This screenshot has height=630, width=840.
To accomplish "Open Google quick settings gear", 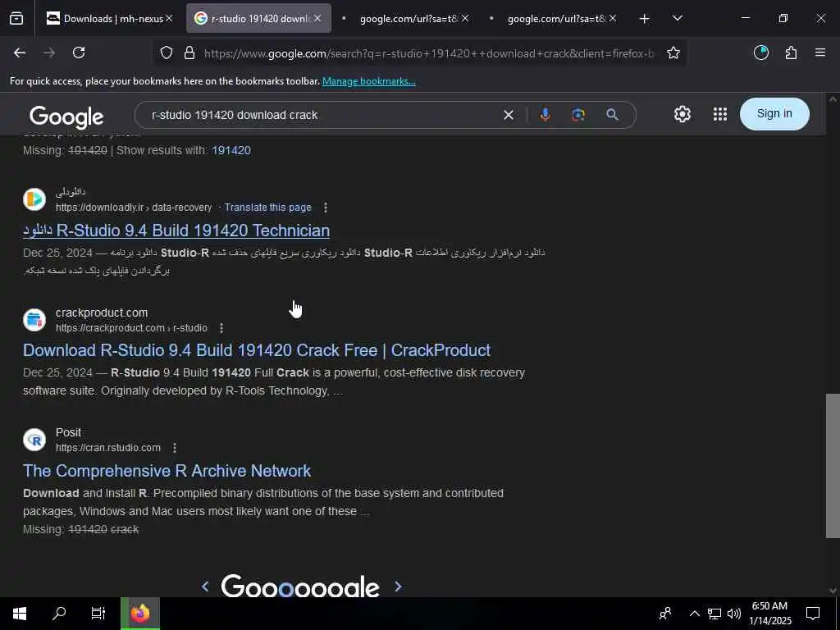I will 682,114.
